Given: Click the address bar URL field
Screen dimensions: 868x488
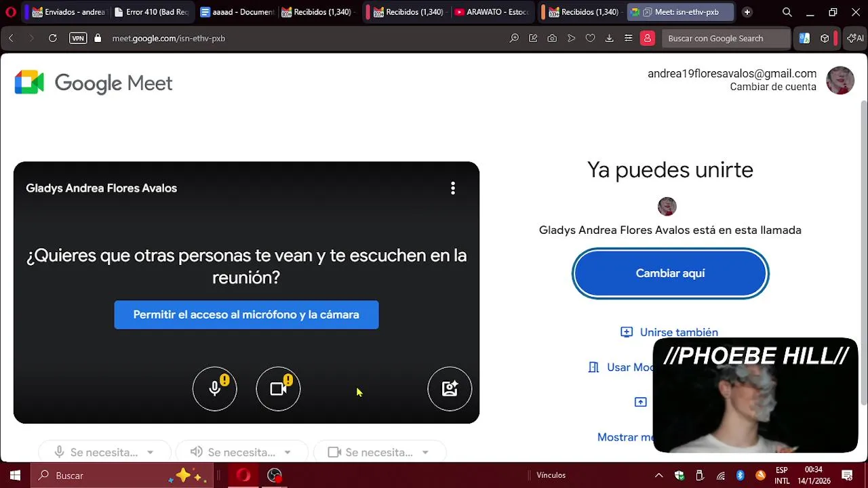Looking at the screenshot, I should click(298, 39).
